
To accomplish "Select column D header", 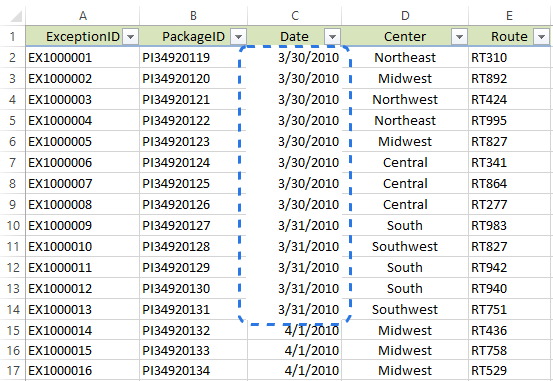I will (x=405, y=16).
